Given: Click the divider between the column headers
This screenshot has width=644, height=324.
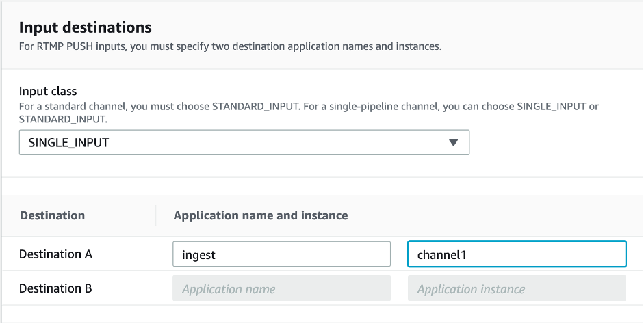Looking at the screenshot, I should 156,215.
